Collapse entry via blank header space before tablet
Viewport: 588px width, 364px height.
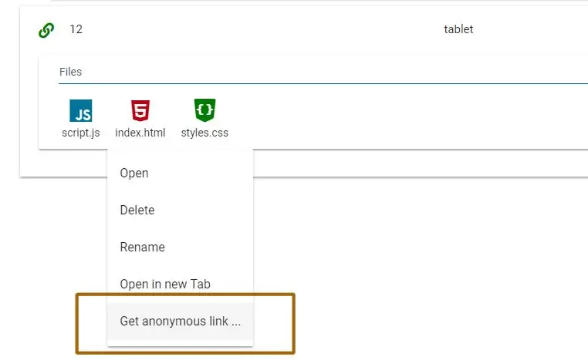click(262, 29)
